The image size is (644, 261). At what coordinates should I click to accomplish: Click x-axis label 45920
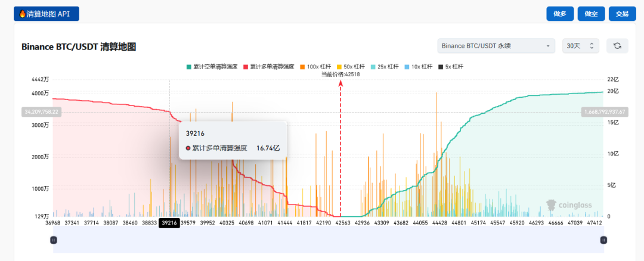pos(516,223)
